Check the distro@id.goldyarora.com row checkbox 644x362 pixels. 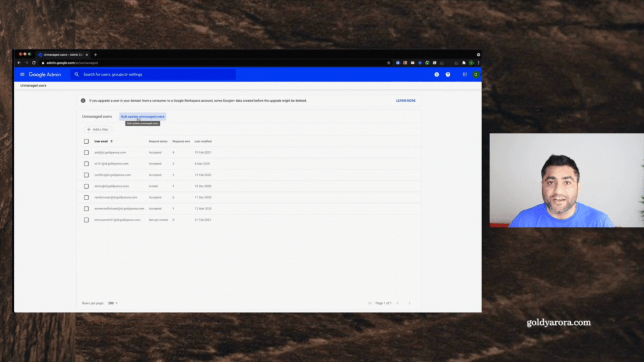(86, 186)
